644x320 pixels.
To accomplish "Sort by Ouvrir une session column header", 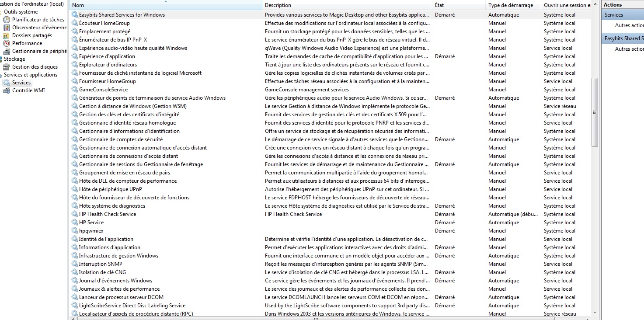I will 566,5.
